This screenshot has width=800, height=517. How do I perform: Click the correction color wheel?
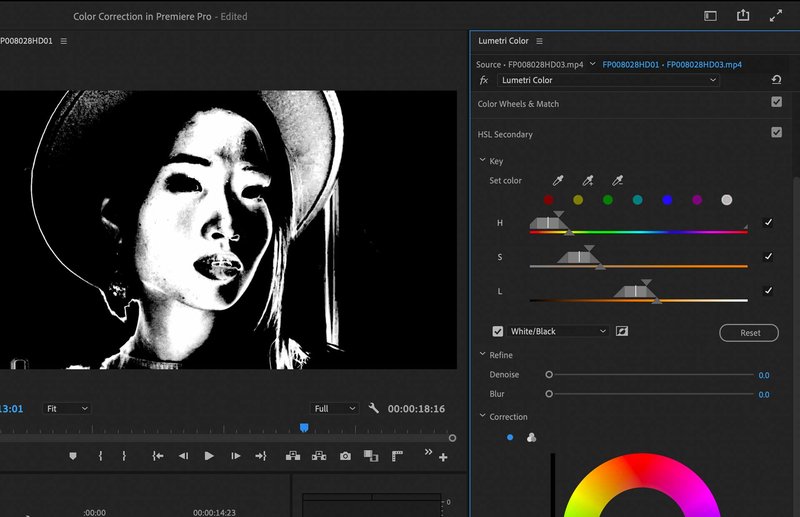pyautogui.click(x=642, y=485)
